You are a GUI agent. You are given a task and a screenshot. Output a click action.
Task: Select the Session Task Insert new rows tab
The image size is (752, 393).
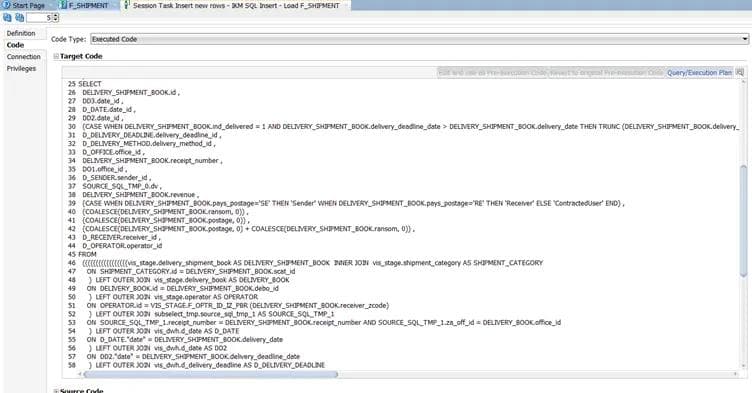(x=236, y=5)
